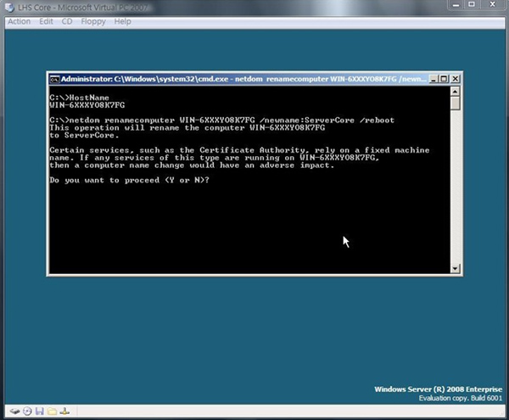This screenshot has height=420, width=509.
Task: Click the Virtual PC icon in window title bar
Action: point(8,7)
